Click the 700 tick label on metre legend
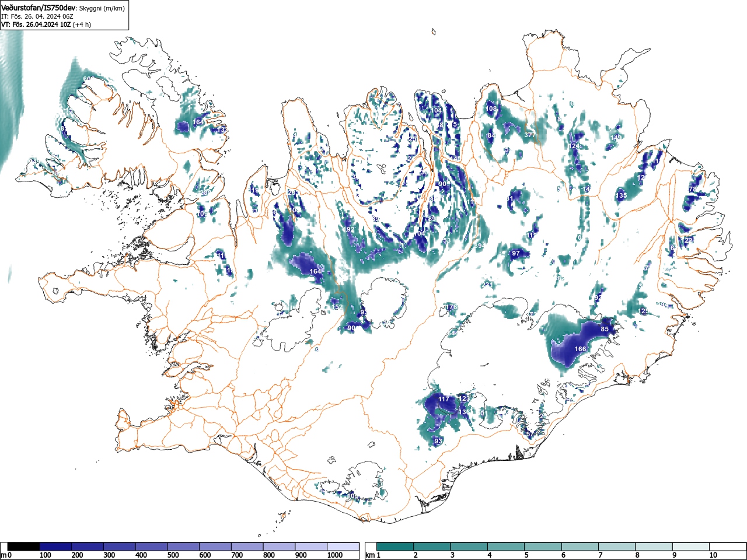The width and height of the screenshot is (747, 560). (x=237, y=555)
